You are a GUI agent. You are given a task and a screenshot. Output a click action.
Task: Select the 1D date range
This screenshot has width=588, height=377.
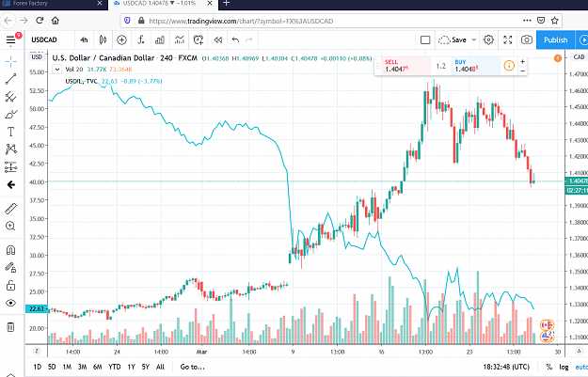pos(37,367)
